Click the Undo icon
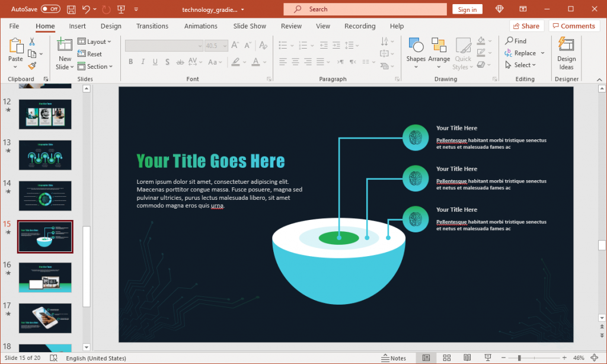Viewport: 607px width, 364px height. tap(87, 9)
